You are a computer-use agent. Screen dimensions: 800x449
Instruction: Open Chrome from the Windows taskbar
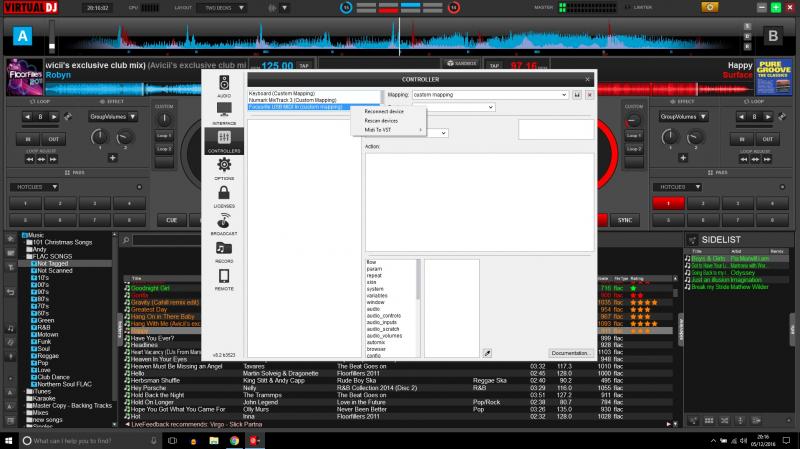234,440
